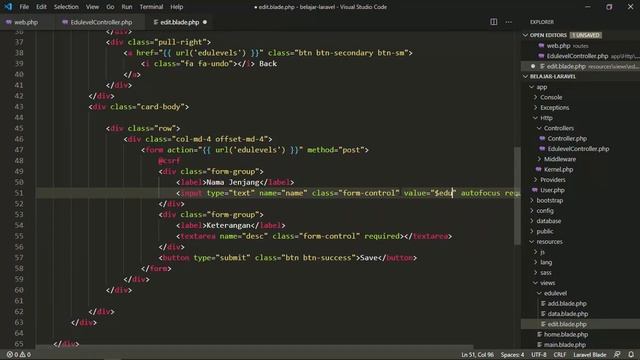Collapse the BELAJAR-LARAVEL project section
Screen dimensions: 640x360
[553, 76]
